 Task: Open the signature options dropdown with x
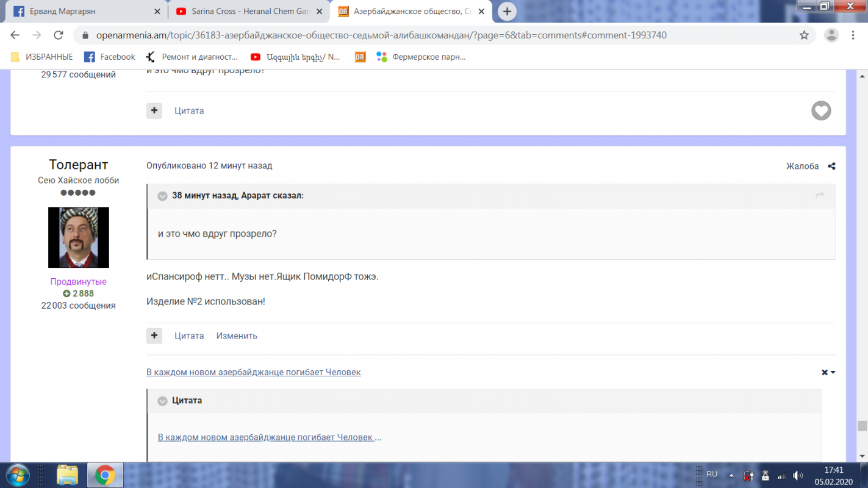pos(828,372)
